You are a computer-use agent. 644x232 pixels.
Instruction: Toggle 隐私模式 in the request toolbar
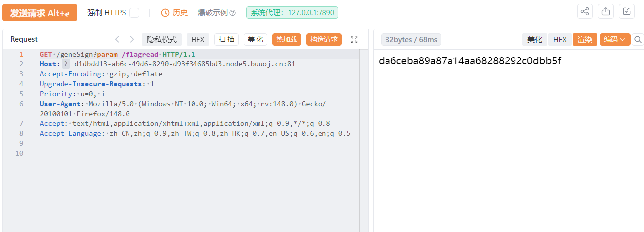162,40
